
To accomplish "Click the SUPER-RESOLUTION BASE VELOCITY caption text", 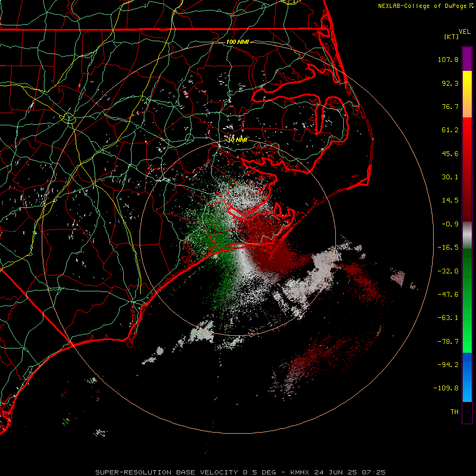I will coord(167,472).
